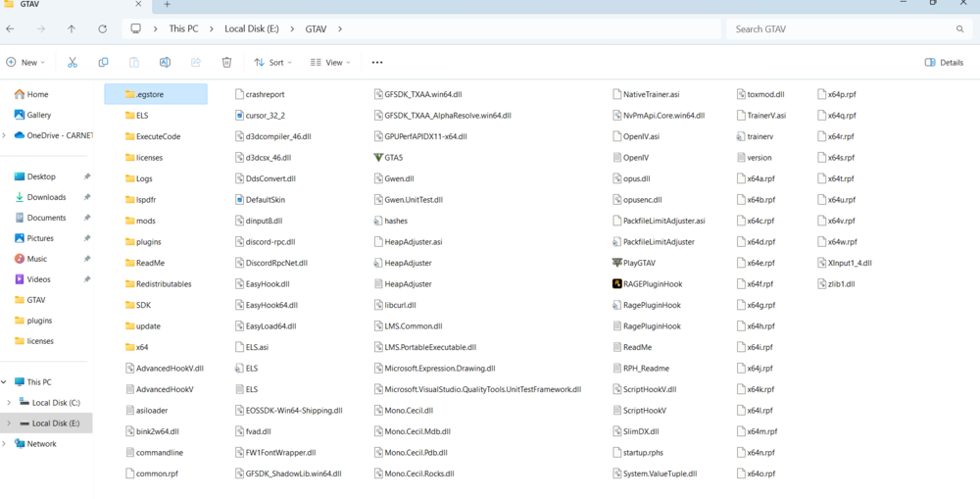Open a new tab with plus button
Image resolution: width=980 pixels, height=499 pixels.
click(167, 4)
